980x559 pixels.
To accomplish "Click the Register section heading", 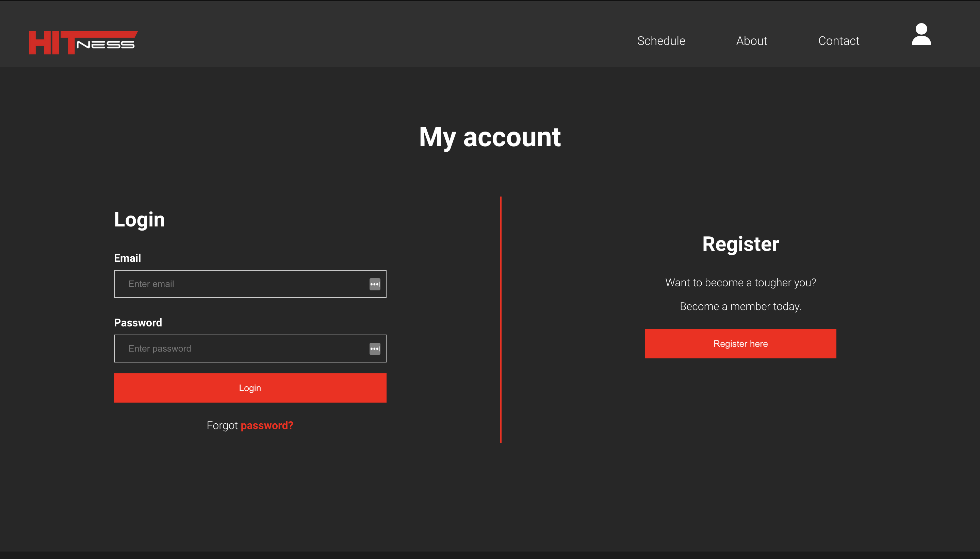I will tap(740, 244).
